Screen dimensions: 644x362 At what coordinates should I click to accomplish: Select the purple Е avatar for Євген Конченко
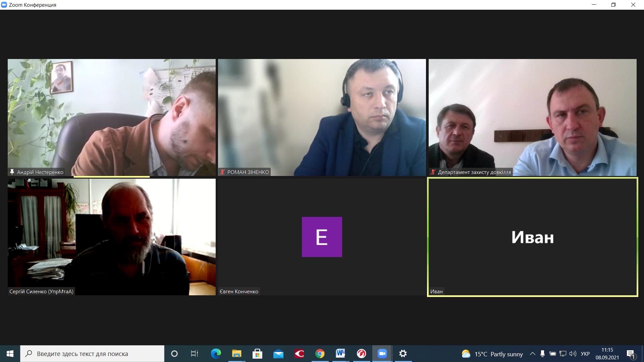tap(322, 237)
